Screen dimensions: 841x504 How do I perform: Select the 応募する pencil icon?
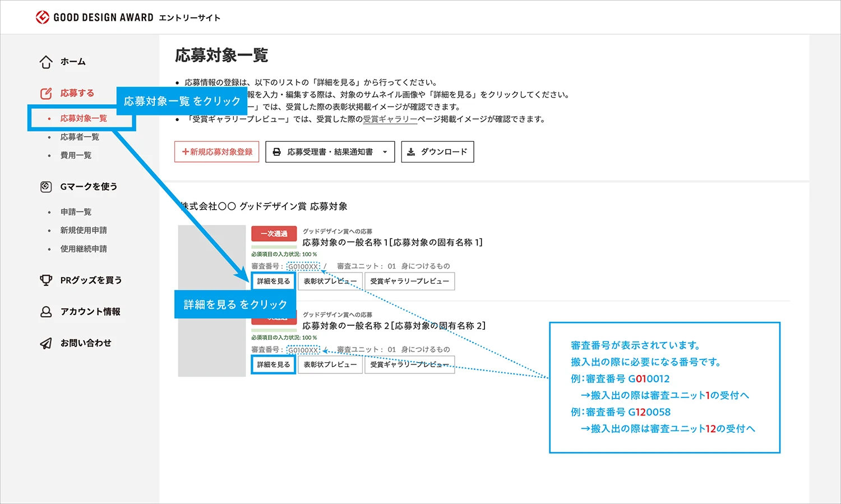point(45,93)
